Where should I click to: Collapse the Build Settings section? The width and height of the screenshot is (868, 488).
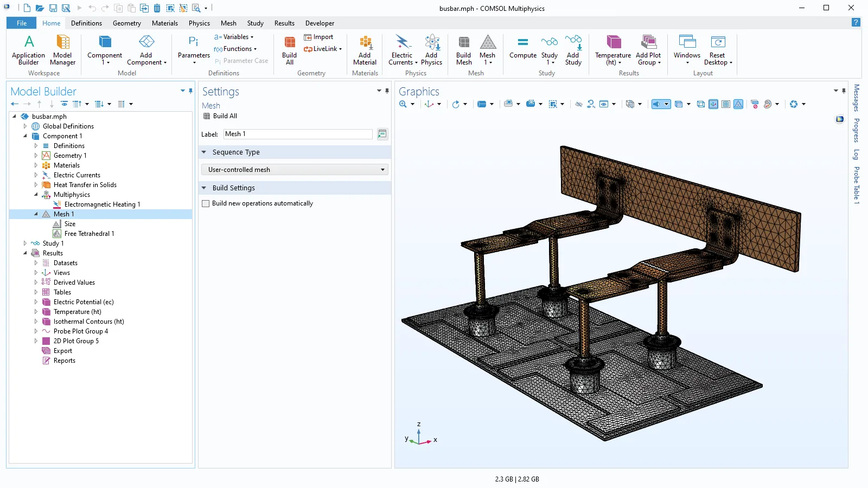point(204,188)
